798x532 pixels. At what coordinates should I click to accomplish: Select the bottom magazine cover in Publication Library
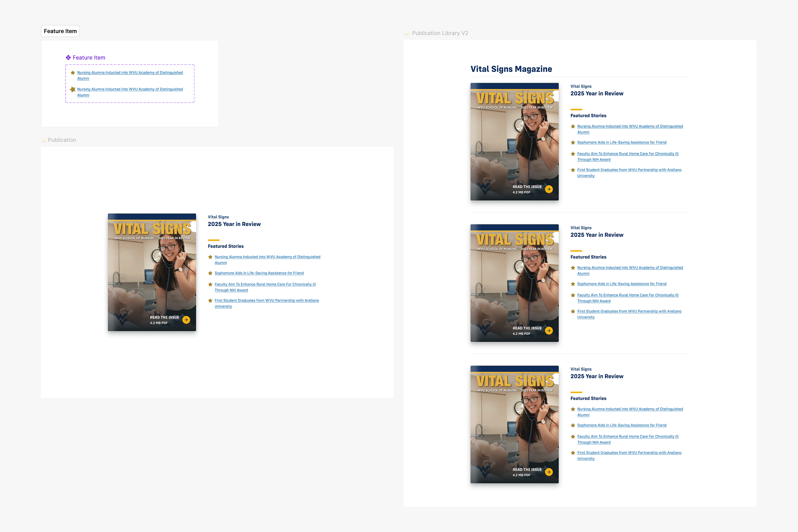point(515,424)
